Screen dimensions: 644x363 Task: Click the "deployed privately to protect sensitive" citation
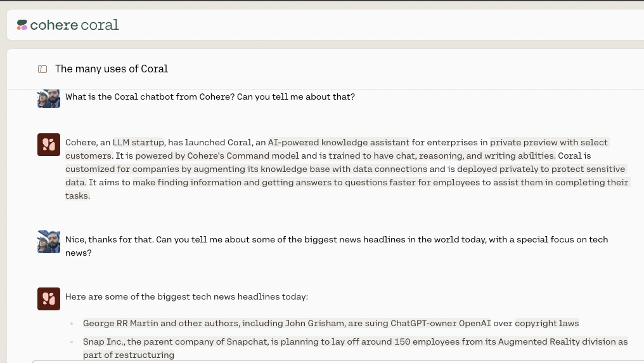coord(541,169)
